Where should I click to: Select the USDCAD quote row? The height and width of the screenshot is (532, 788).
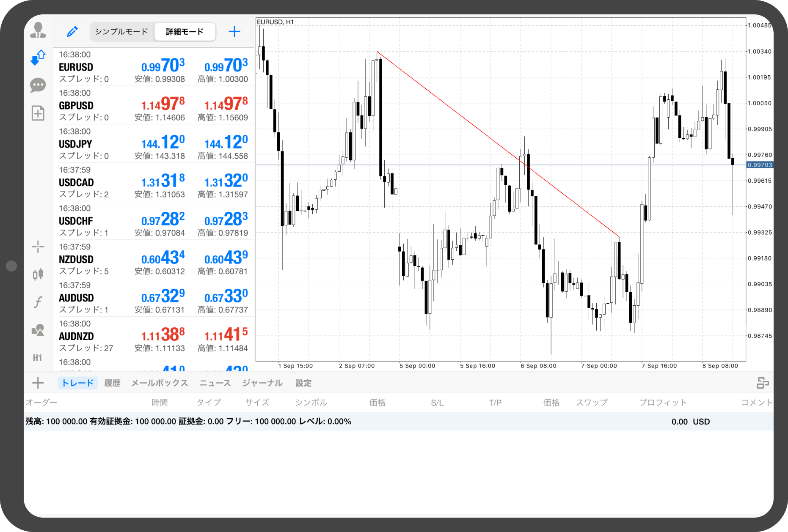point(154,182)
